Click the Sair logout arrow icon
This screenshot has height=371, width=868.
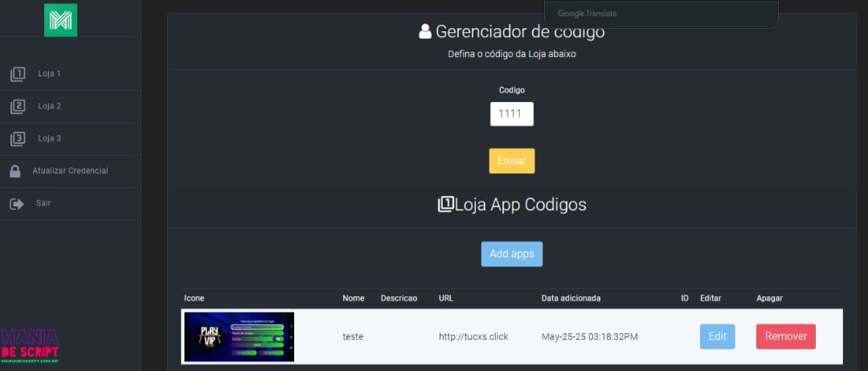click(16, 203)
